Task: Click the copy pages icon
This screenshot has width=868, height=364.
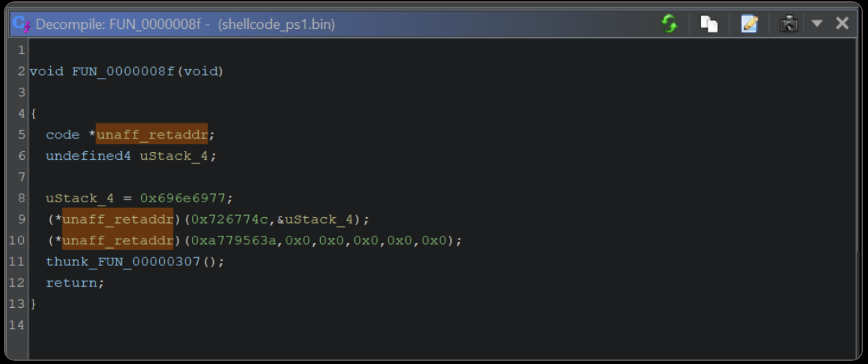Action: [x=709, y=24]
